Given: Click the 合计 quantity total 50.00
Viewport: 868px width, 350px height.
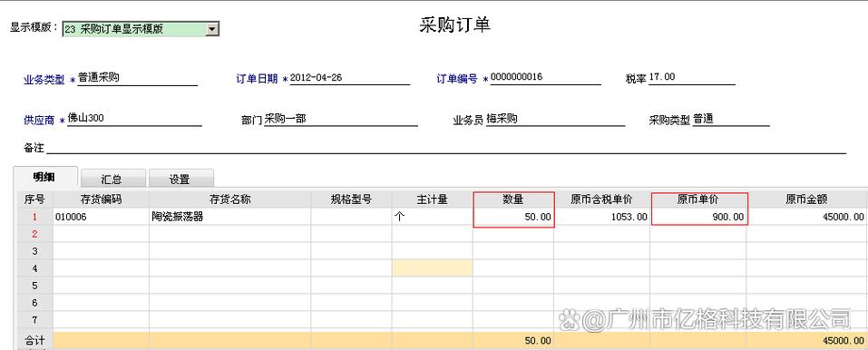Looking at the screenshot, I should (x=513, y=341).
